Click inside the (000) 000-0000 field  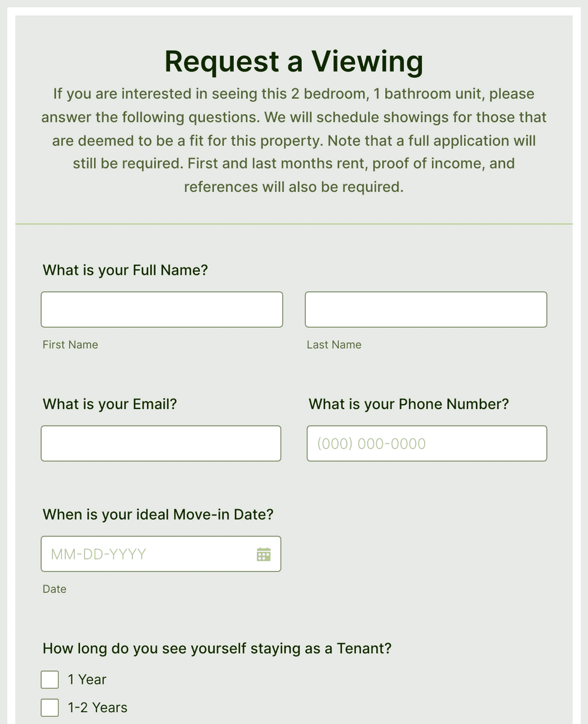426,443
